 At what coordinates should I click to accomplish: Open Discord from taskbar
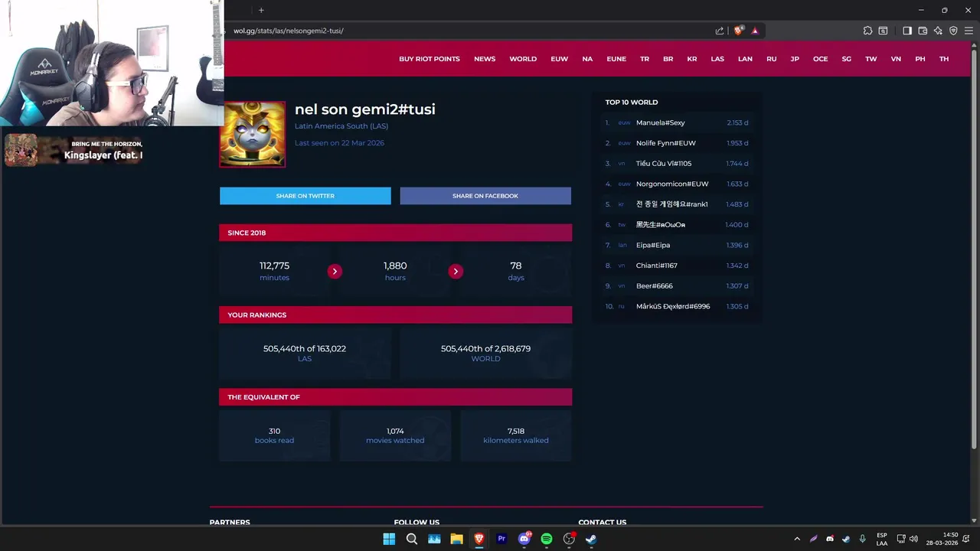(524, 539)
